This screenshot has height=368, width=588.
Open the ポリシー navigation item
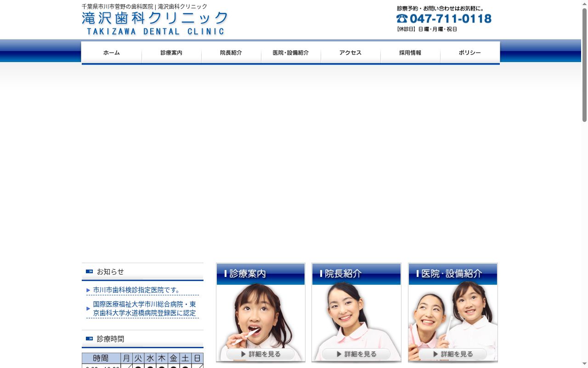[x=470, y=52]
